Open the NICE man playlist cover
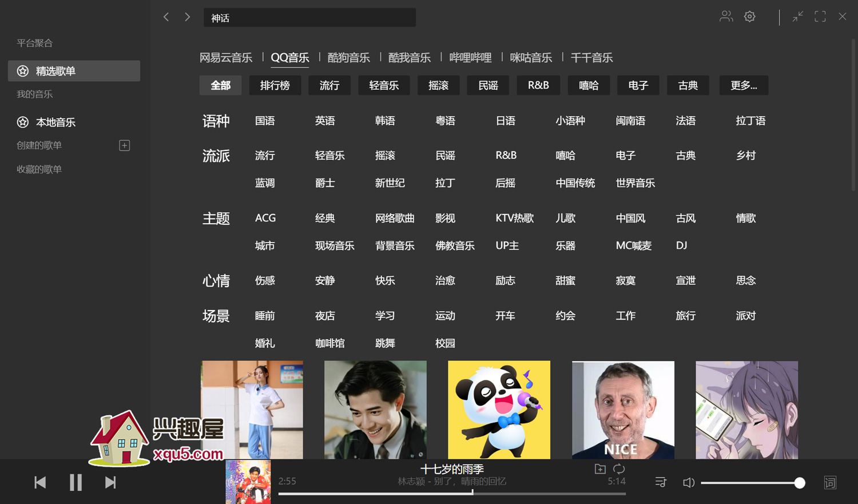This screenshot has width=858, height=504. coord(623,410)
